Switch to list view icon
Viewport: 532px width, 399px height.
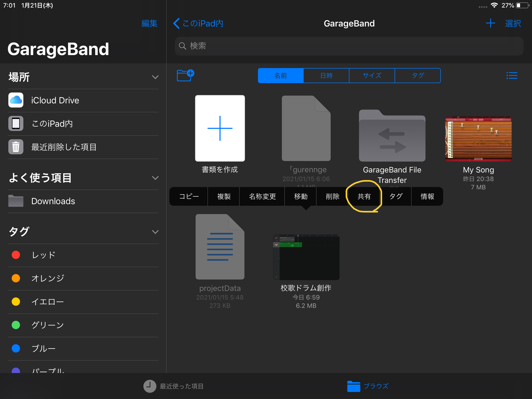click(x=512, y=76)
